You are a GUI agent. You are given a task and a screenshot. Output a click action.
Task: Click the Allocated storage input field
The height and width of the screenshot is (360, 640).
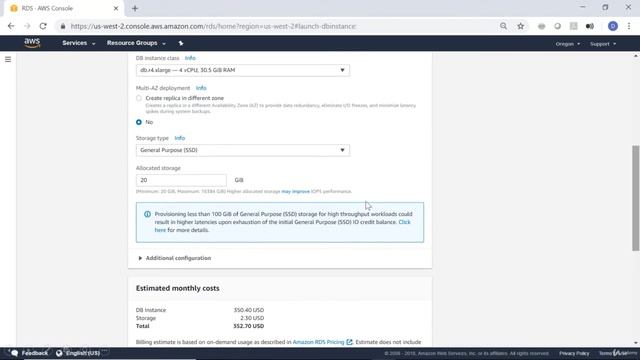coord(181,180)
